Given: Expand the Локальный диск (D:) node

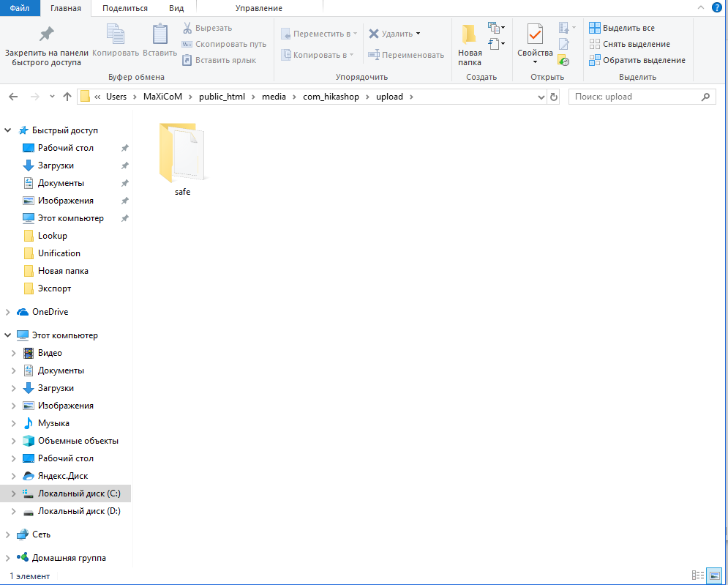Looking at the screenshot, I should [x=14, y=511].
